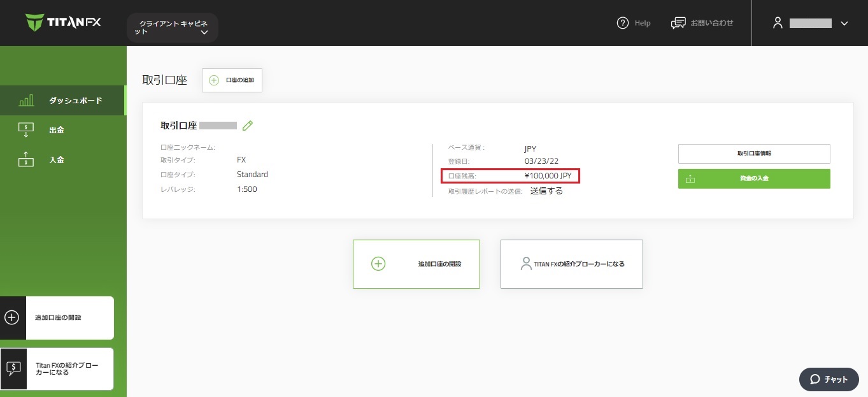868x397 pixels.
Task: Click the 出金 withdrawal icon
Action: pos(26,130)
